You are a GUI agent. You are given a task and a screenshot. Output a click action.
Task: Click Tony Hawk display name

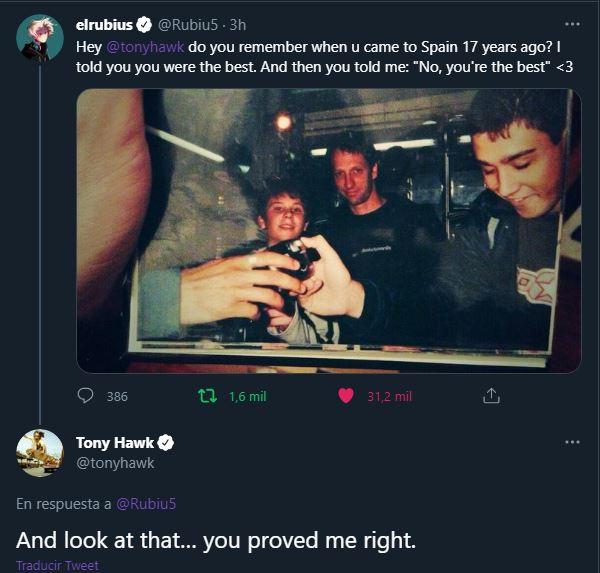click(115, 442)
